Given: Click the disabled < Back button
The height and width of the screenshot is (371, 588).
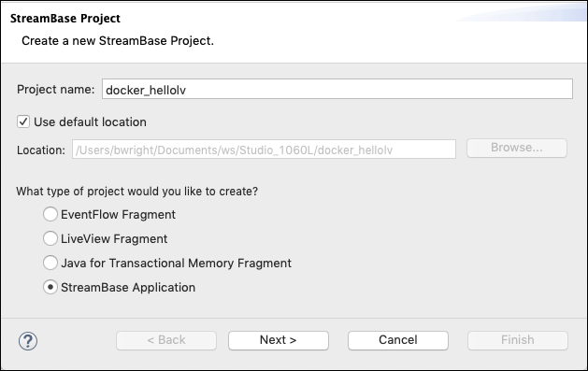Looking at the screenshot, I should coord(166,340).
